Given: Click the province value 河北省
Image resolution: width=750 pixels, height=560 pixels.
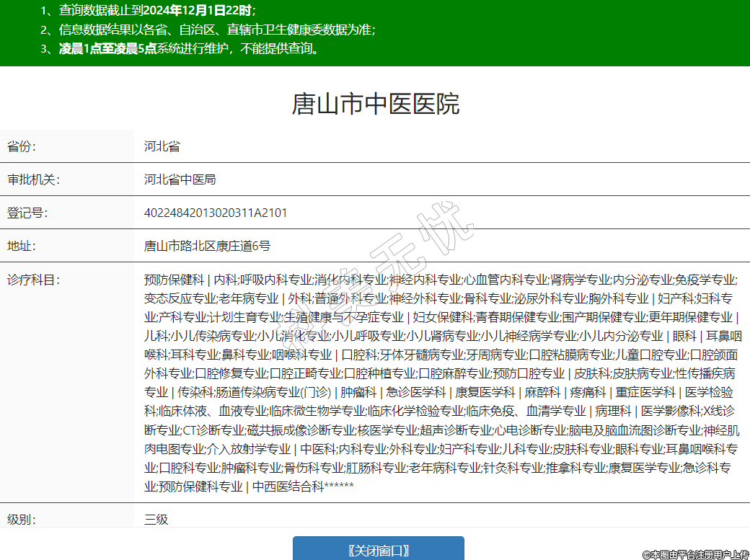Looking at the screenshot, I should pyautogui.click(x=162, y=146).
